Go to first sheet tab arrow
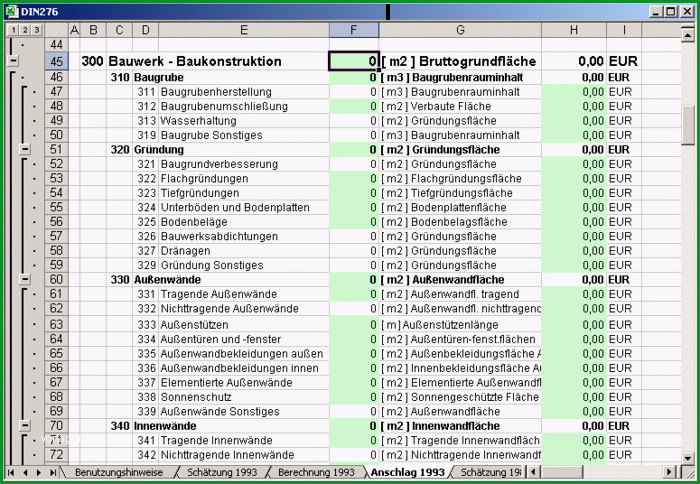Screen dimensions: 700x484 pyautogui.click(x=11, y=472)
